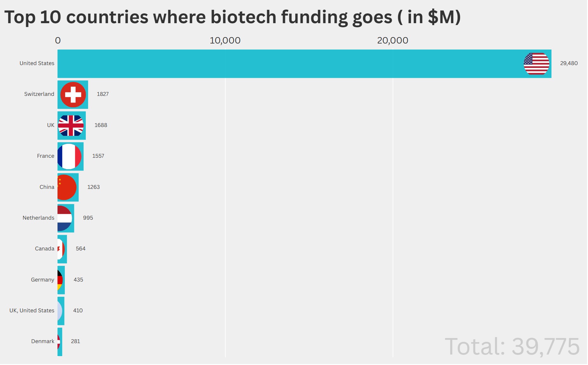
Task: Click the 1688 value beside UK
Action: [x=101, y=125]
